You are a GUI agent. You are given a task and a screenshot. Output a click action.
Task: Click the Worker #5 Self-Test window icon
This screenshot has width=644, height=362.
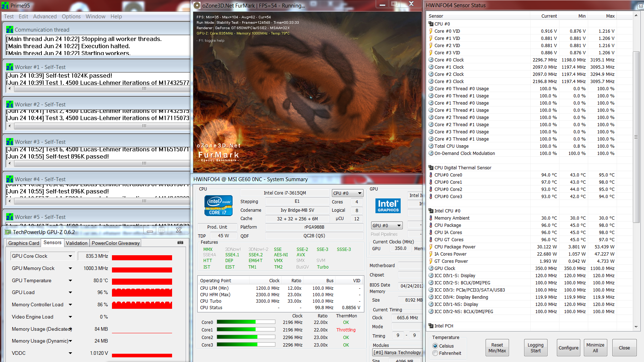click(10, 217)
